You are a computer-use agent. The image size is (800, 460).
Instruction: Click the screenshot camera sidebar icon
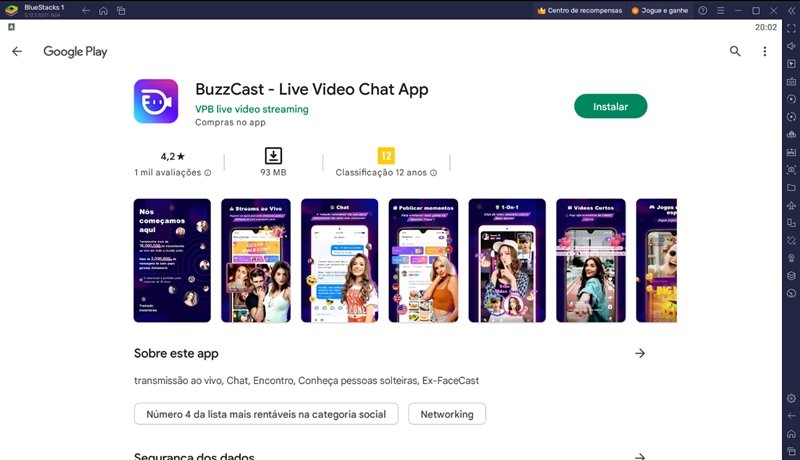(x=791, y=170)
